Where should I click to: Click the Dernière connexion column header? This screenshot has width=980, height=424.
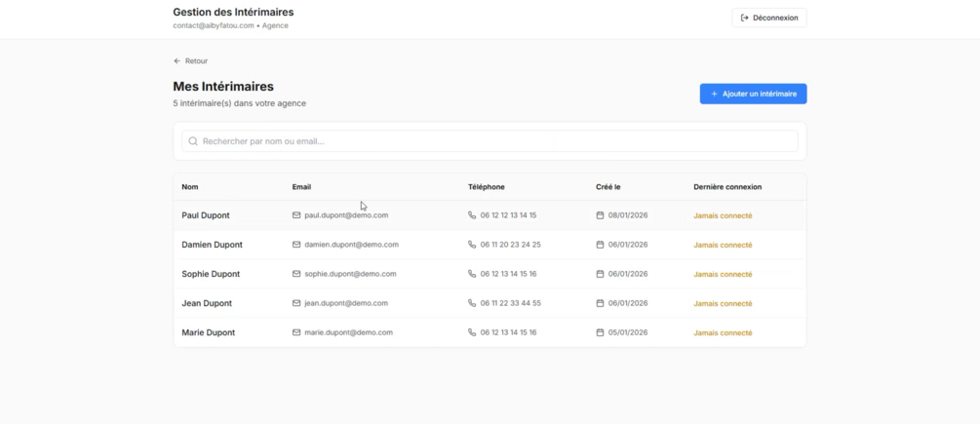pos(727,186)
